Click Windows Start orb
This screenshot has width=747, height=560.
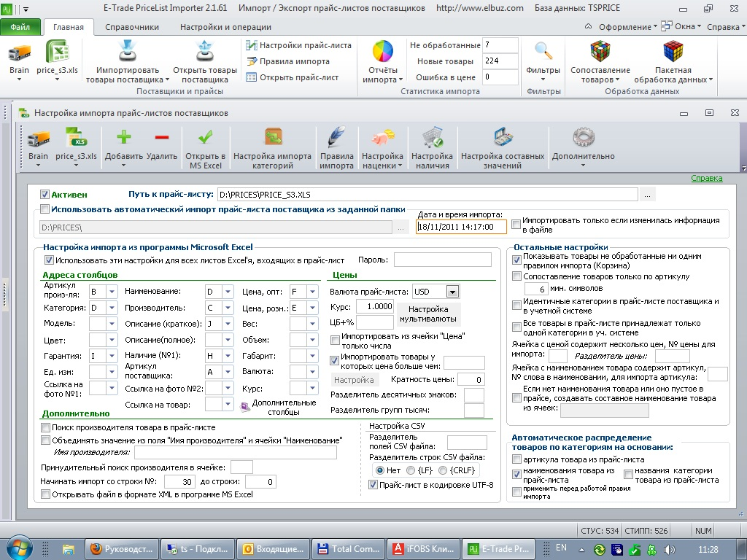coord(18,548)
